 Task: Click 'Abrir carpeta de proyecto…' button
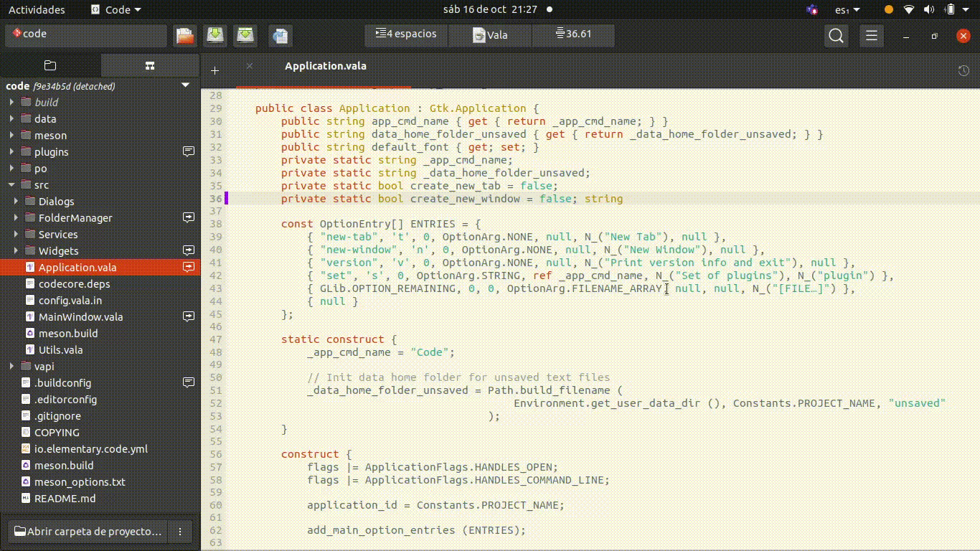pyautogui.click(x=88, y=532)
